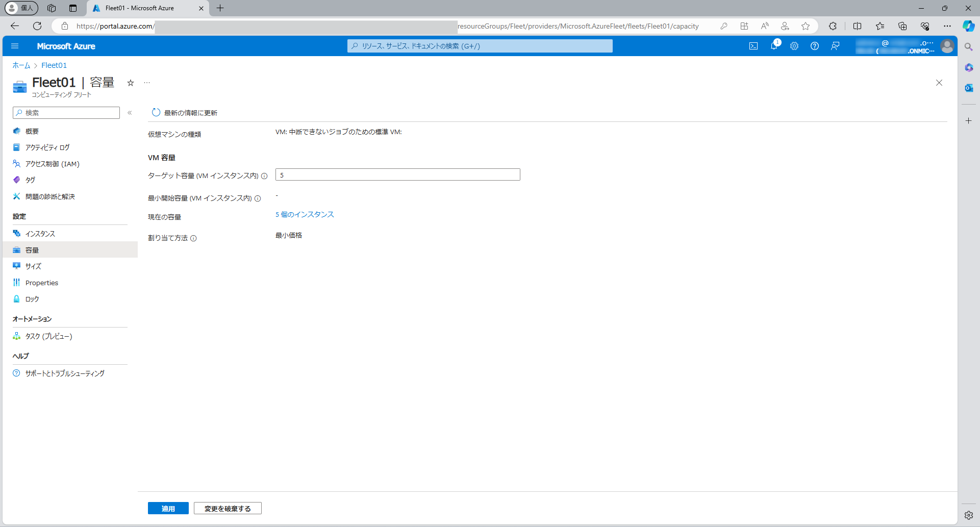Open Copilot icon in Edge toolbar
Viewport: 980px width, 527px height.
[969, 26]
